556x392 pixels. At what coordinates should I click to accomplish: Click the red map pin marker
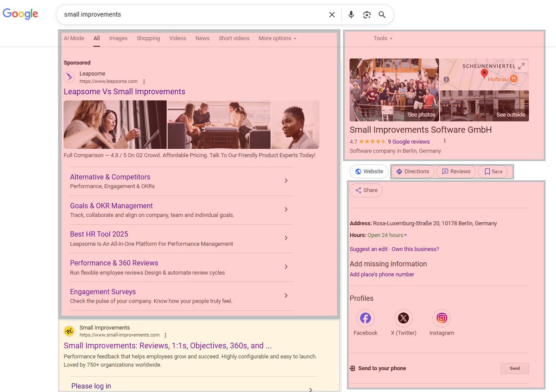click(484, 73)
